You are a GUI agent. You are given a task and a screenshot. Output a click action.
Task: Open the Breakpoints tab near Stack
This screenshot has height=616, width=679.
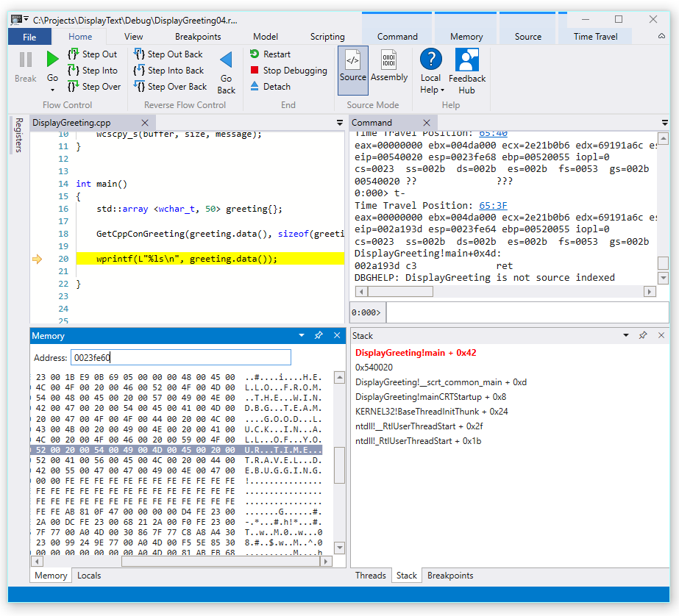pyautogui.click(x=449, y=576)
